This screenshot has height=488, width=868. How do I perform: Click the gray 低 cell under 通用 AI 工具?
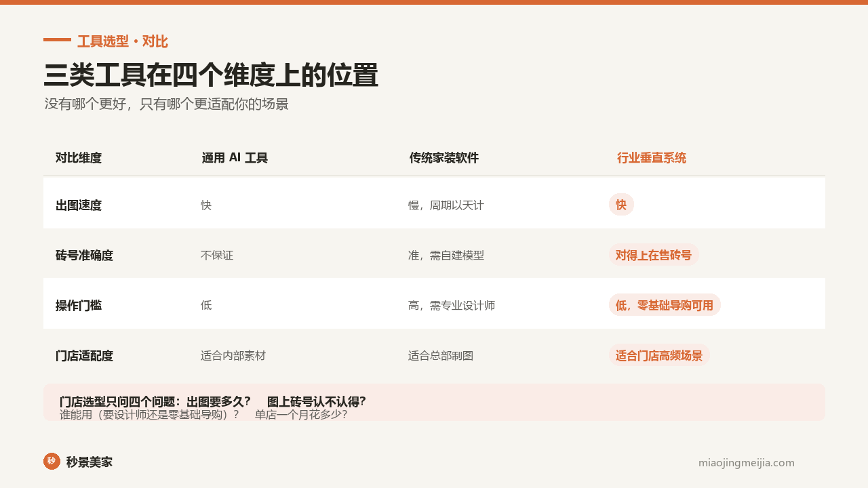tap(206, 306)
